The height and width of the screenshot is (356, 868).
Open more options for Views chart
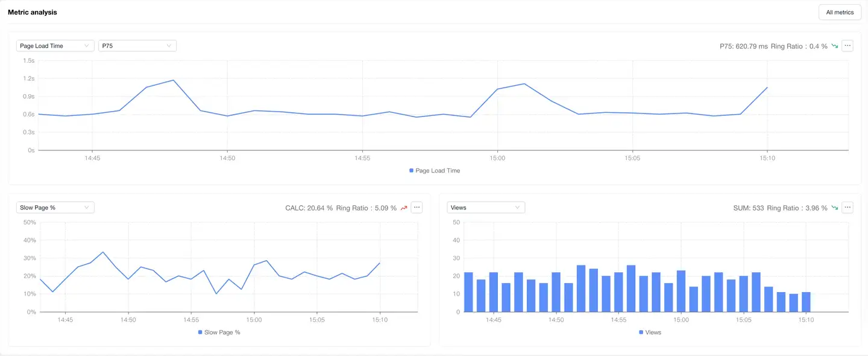click(848, 208)
